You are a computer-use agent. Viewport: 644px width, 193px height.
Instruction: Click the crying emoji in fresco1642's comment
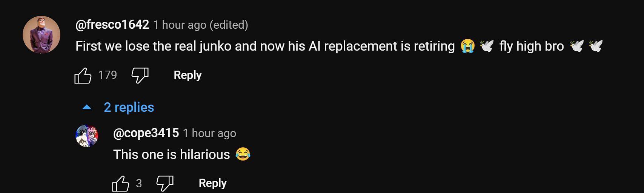(467, 46)
